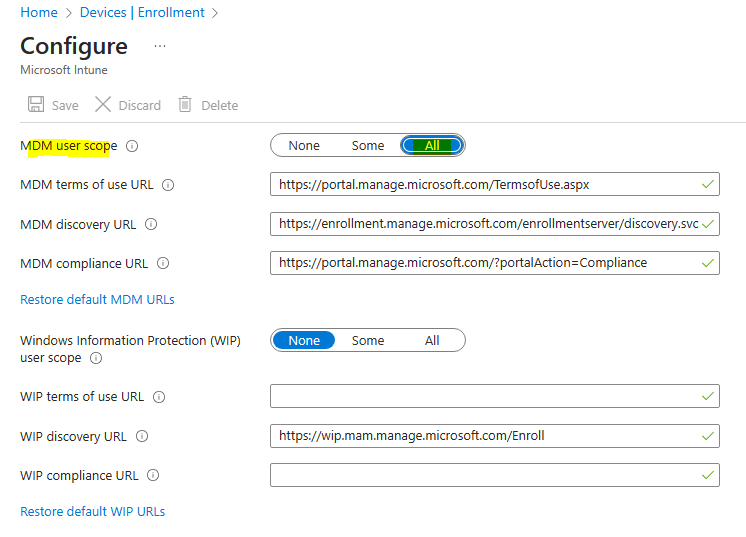Click the Save disk icon
Viewport: 746px width, 537px height.
click(36, 104)
